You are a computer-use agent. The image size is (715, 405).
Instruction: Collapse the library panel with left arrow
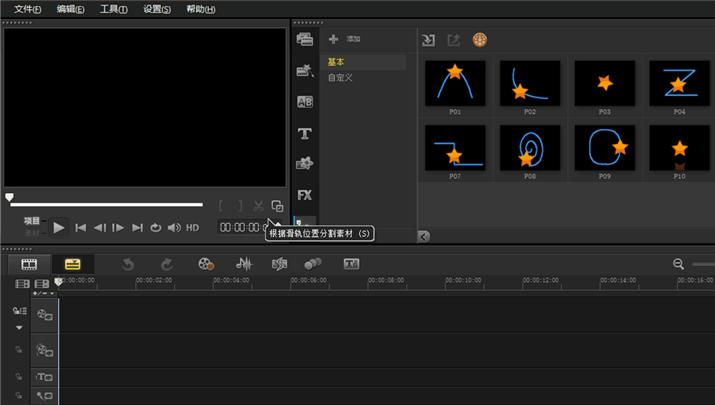tap(423, 236)
